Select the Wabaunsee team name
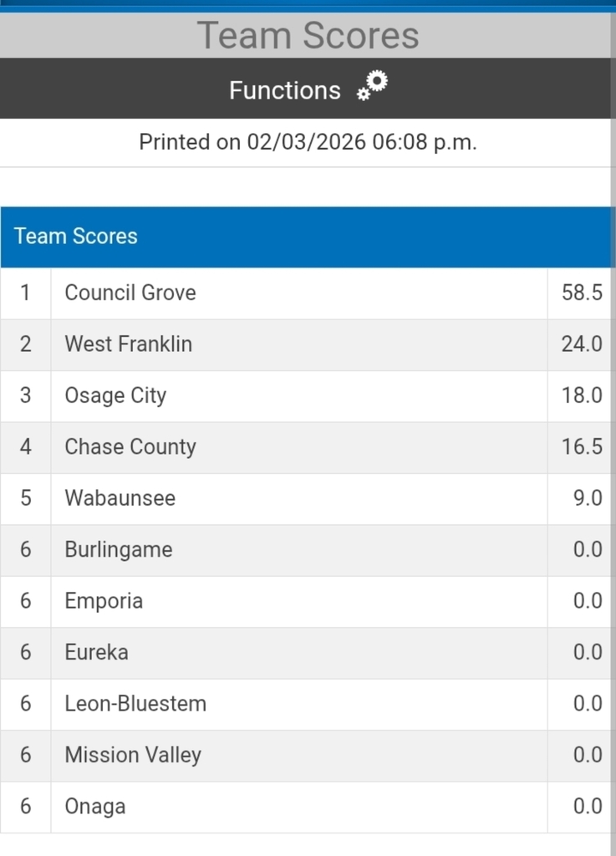This screenshot has width=616, height=856. click(120, 498)
